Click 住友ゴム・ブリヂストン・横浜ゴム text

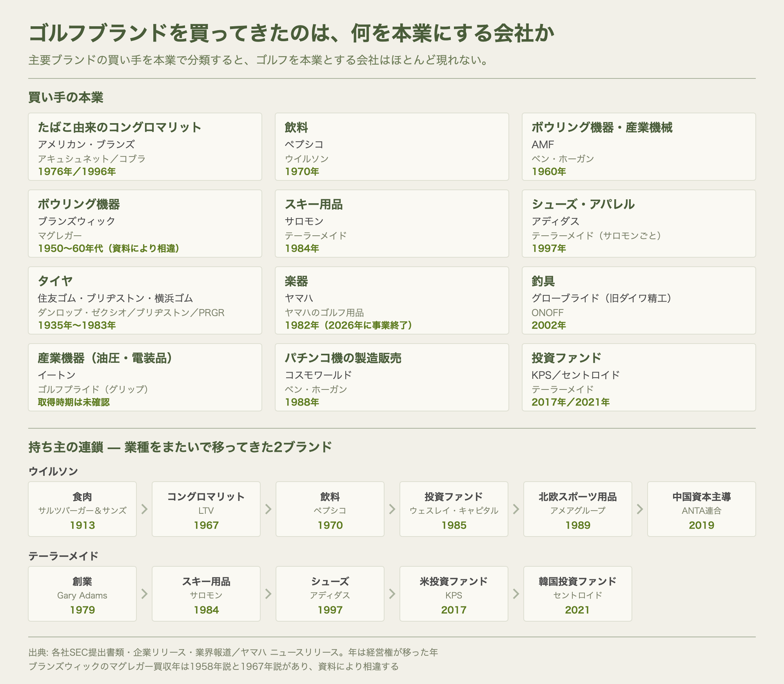click(x=115, y=298)
